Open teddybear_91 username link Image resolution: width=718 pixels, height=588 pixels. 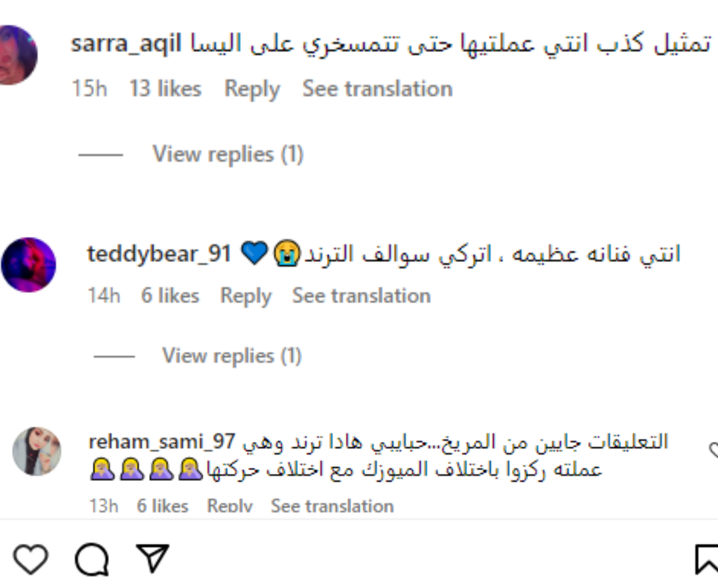point(159,254)
